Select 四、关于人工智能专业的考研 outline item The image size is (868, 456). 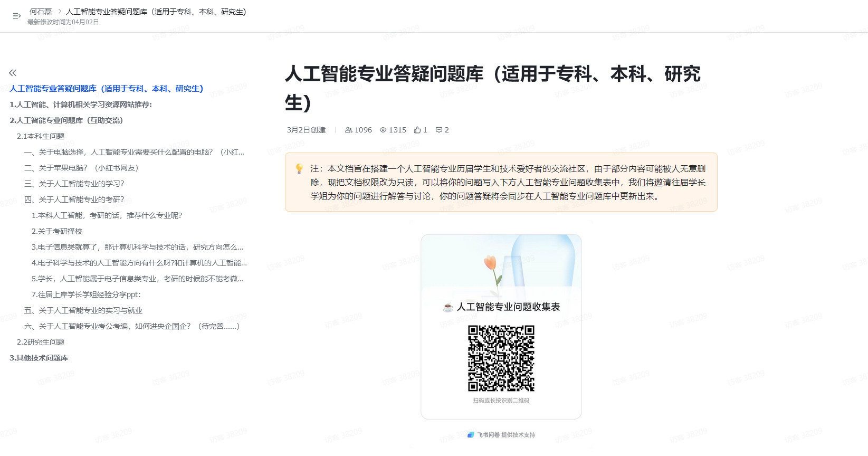click(x=74, y=199)
